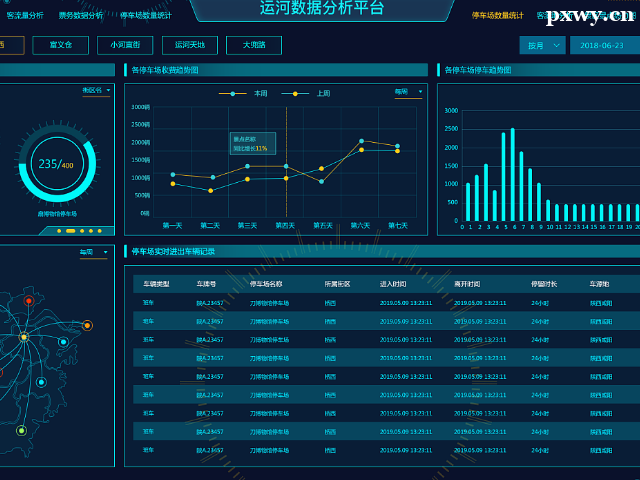Click the 本周 data point at 第五天
The height and width of the screenshot is (480, 640).
(x=321, y=181)
